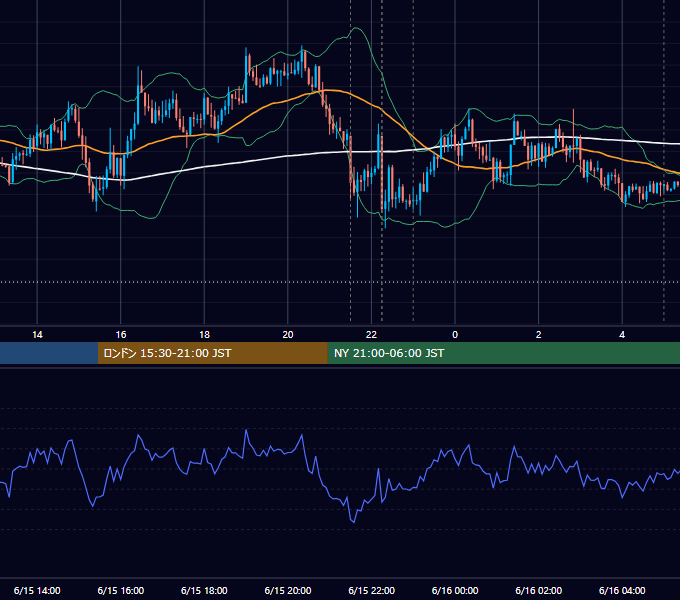Viewport: 680px width, 600px height.
Task: Click the 14 hour label on price chart
Action: [37, 335]
